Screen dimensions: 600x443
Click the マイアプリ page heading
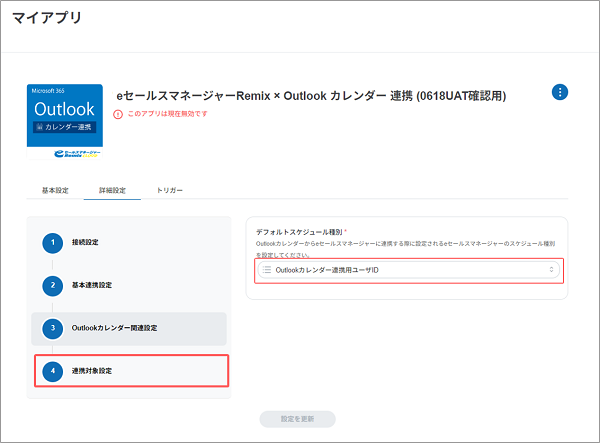(48, 18)
